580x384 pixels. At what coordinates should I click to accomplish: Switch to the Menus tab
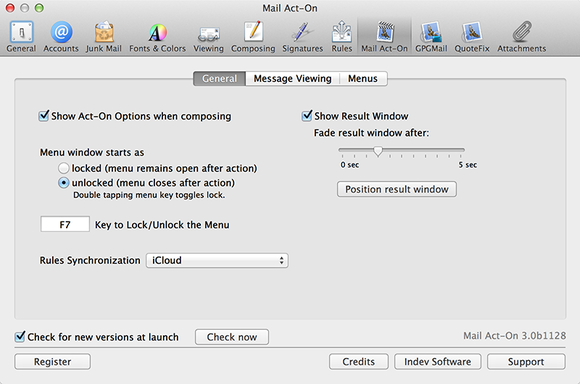pyautogui.click(x=363, y=78)
